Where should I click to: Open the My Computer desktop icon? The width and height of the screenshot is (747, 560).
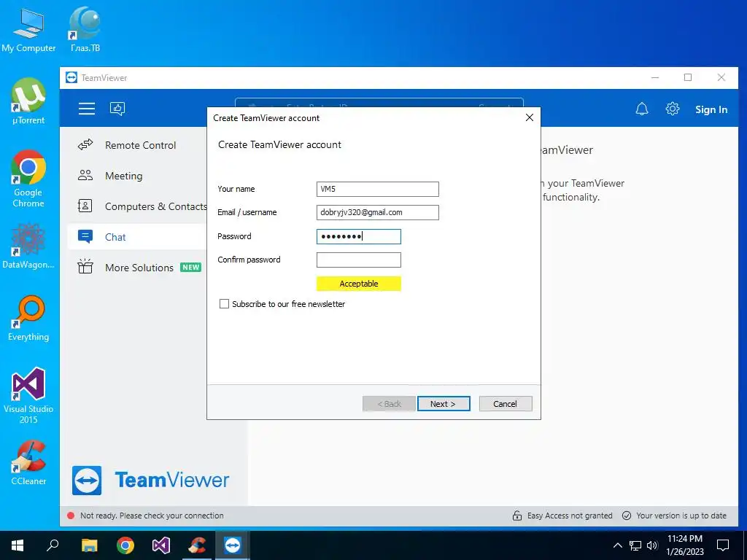tap(28, 31)
